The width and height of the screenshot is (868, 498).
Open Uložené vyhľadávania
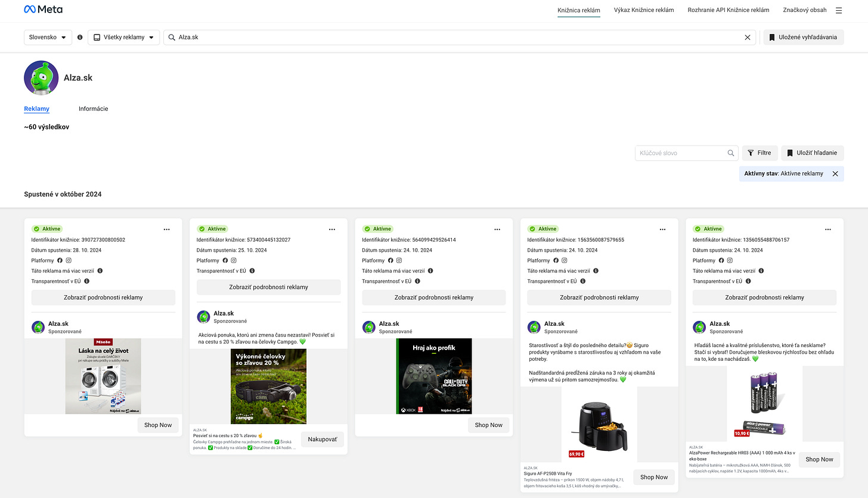click(x=804, y=37)
